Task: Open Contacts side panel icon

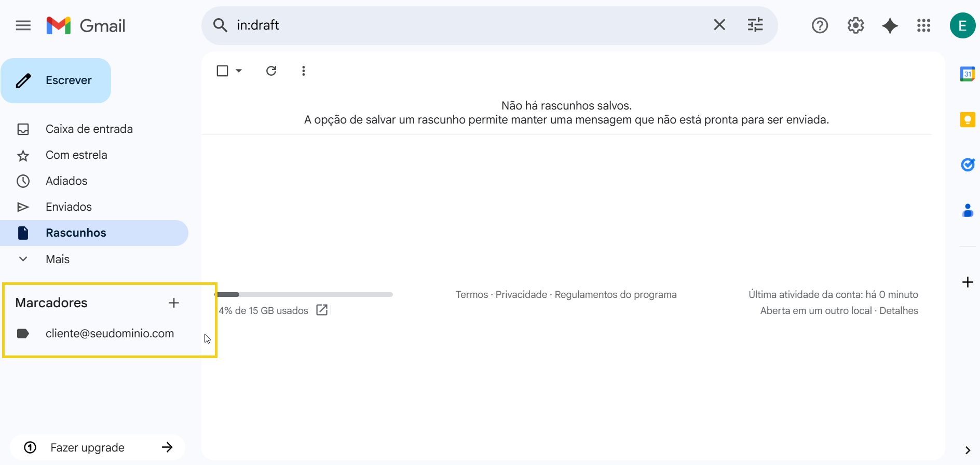Action: click(968, 210)
